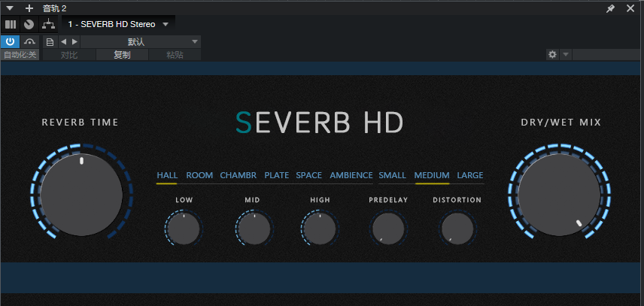This screenshot has height=306, width=644.
Task: Click the large REVERB TIME knob
Action: coord(81,195)
